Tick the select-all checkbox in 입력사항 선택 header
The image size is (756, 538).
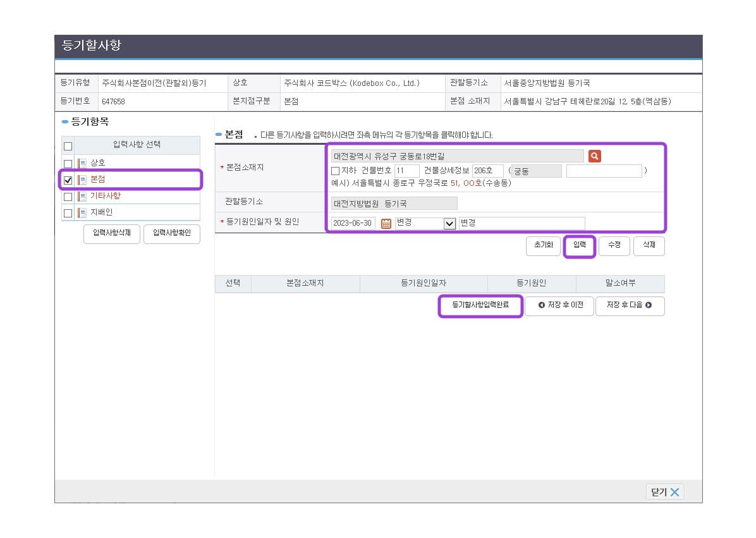coord(68,146)
